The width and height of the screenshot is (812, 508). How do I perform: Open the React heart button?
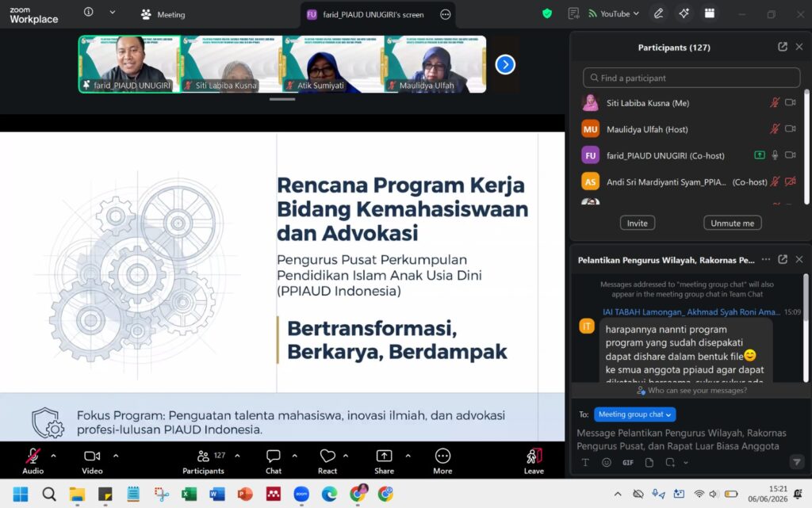point(327,461)
